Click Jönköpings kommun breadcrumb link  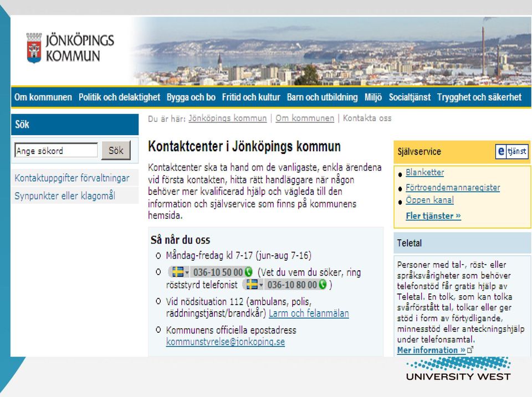(x=228, y=118)
